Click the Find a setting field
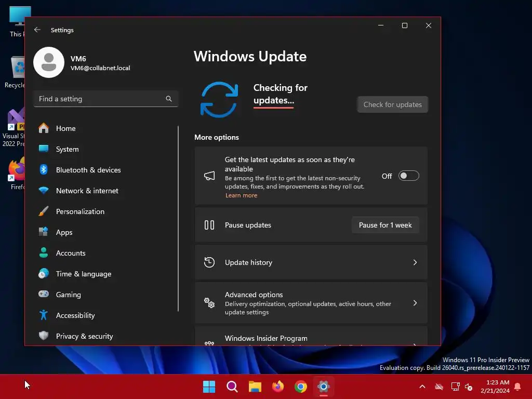Viewport: 532px width, 399px height. click(x=106, y=99)
